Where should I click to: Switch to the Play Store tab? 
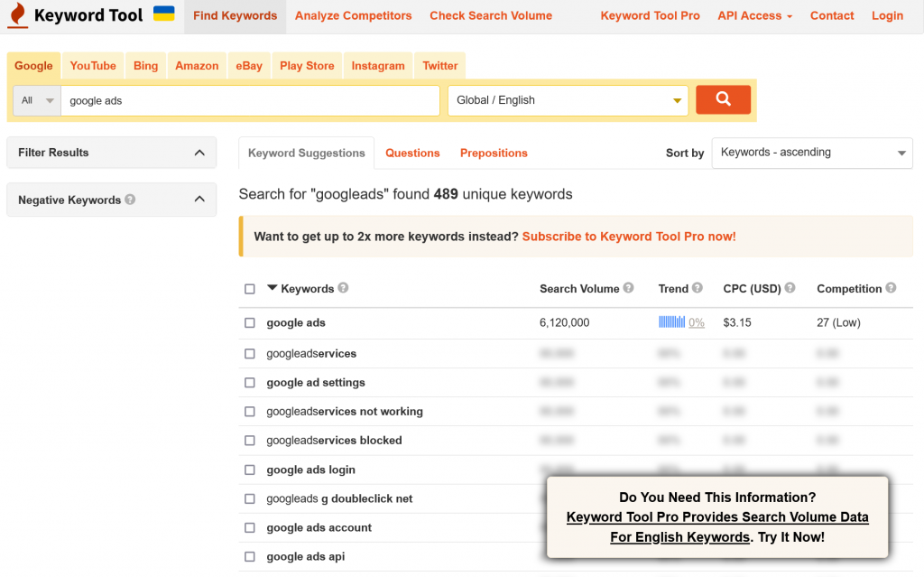(x=307, y=66)
